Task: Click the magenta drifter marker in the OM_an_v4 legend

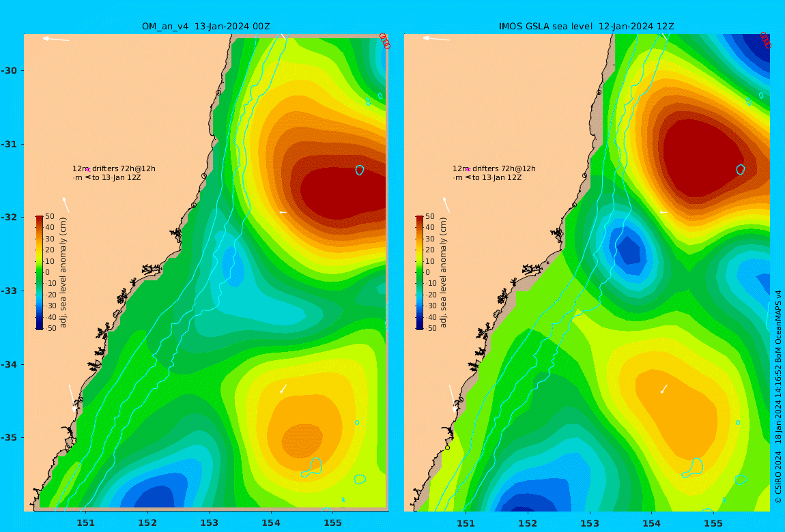Action: [x=87, y=170]
